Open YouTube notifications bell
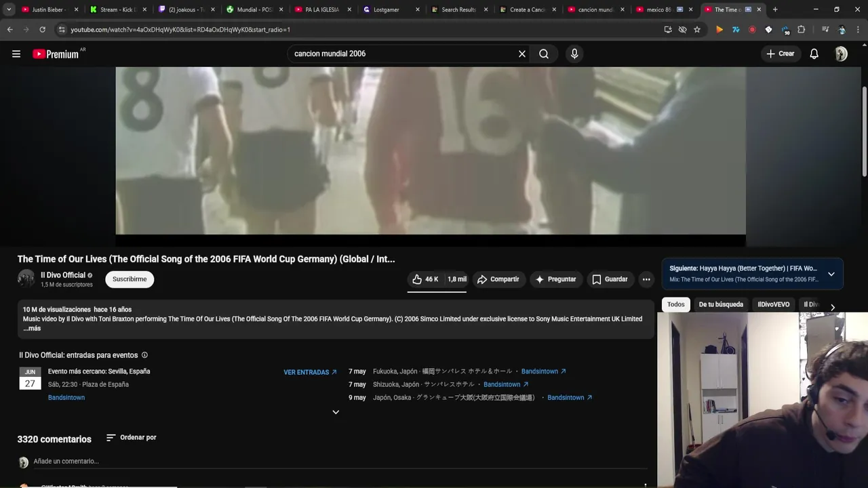868x488 pixels. [x=814, y=54]
